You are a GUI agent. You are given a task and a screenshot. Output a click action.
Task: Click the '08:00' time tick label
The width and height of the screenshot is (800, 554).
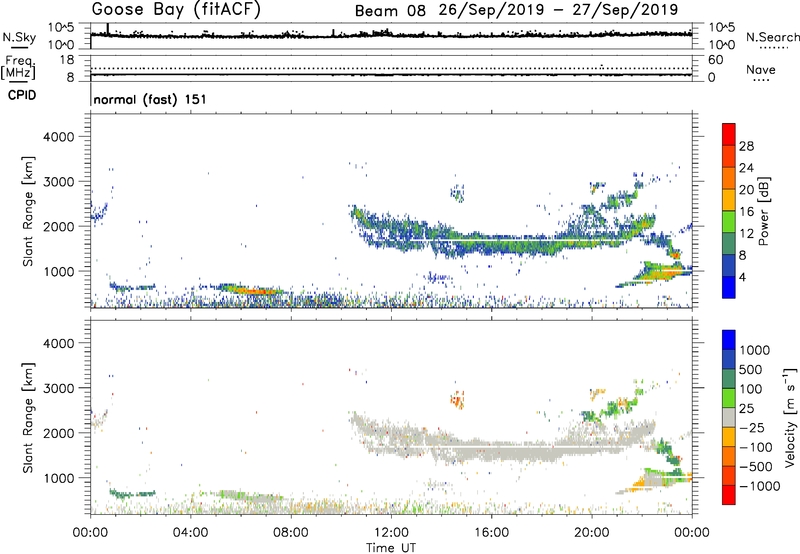(291, 533)
